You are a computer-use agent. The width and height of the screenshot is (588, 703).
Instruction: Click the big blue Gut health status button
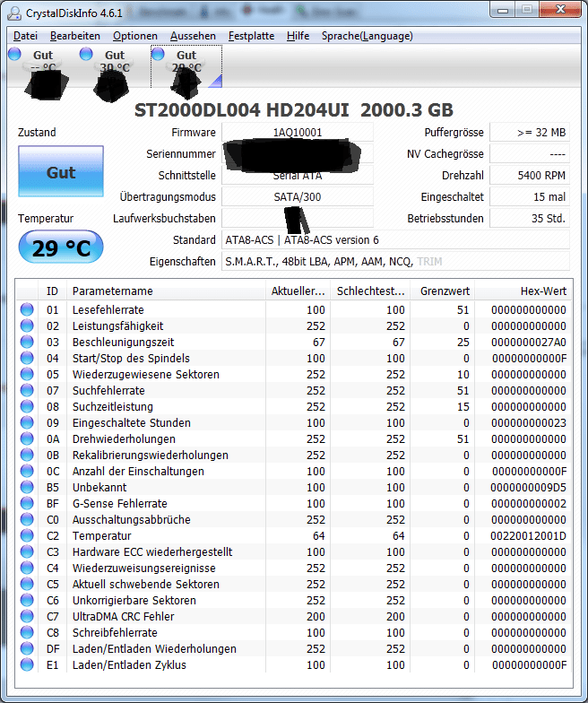(x=61, y=171)
